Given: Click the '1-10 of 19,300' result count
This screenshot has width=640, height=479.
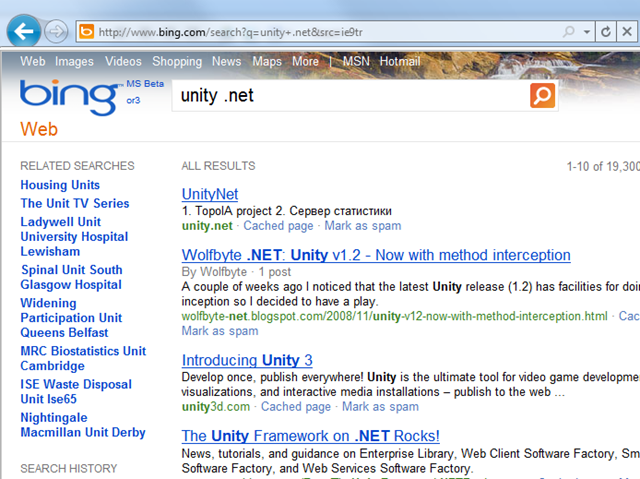Looking at the screenshot, I should (x=603, y=166).
